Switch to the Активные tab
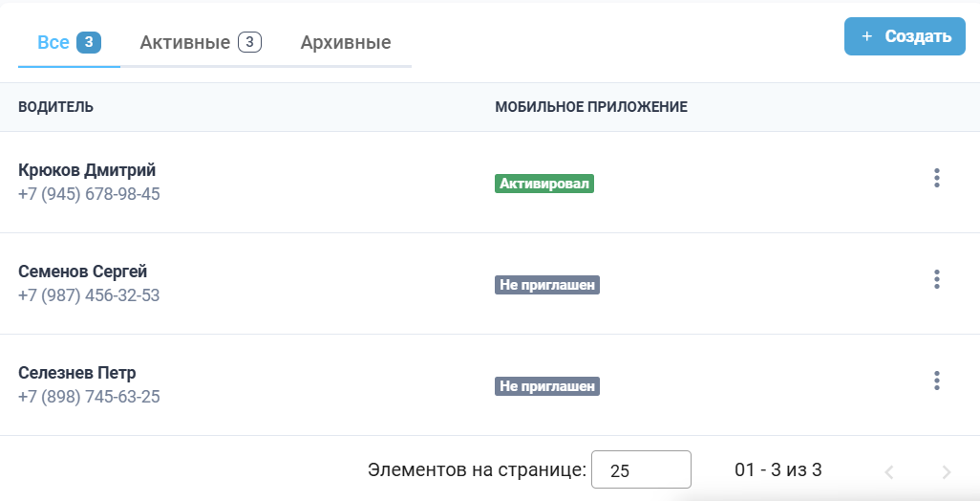Screen dimensions: 980x501 point(200,42)
